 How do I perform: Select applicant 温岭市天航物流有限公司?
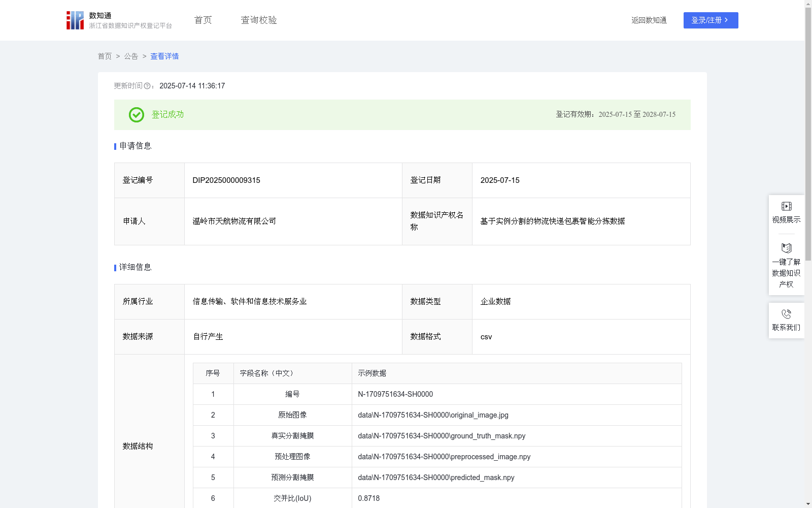click(234, 221)
